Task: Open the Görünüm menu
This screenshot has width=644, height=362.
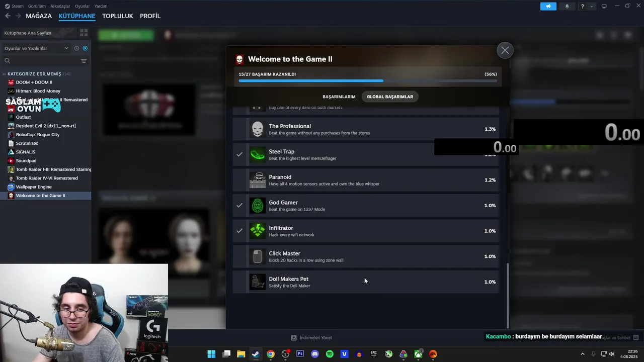Action: [37, 6]
